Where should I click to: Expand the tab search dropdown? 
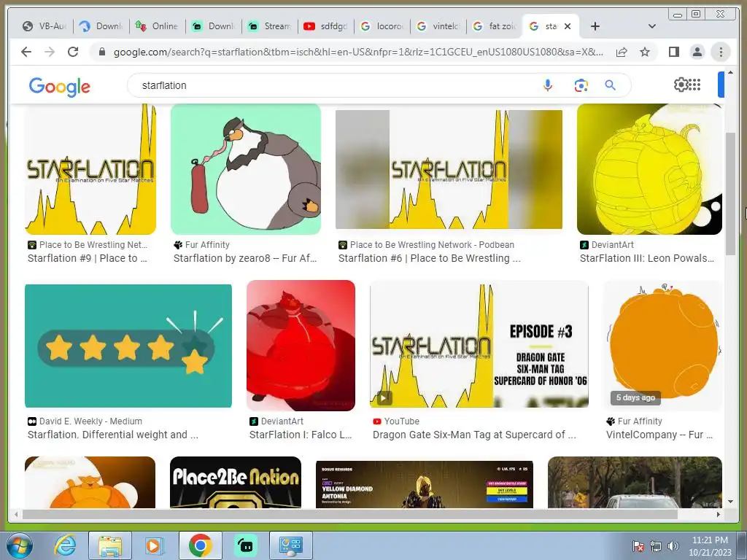(652, 26)
